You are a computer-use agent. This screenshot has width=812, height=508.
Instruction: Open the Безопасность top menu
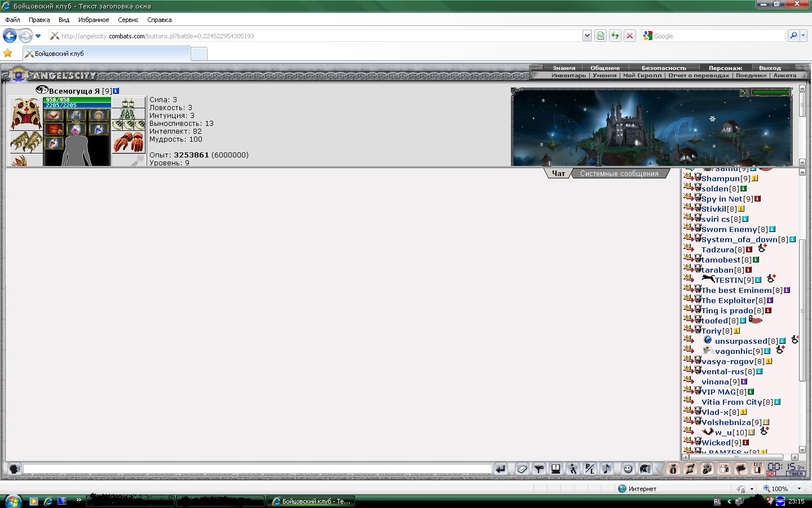pos(664,68)
